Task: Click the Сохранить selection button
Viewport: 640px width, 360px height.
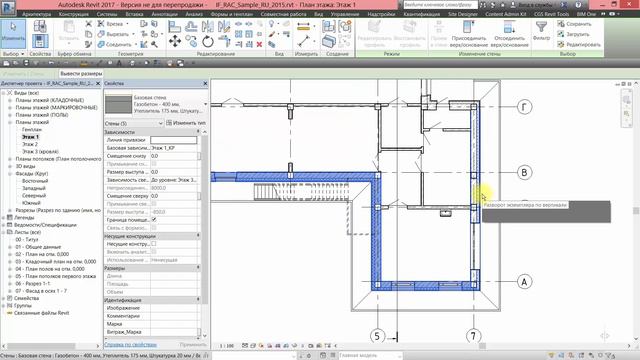Action: (x=575, y=24)
